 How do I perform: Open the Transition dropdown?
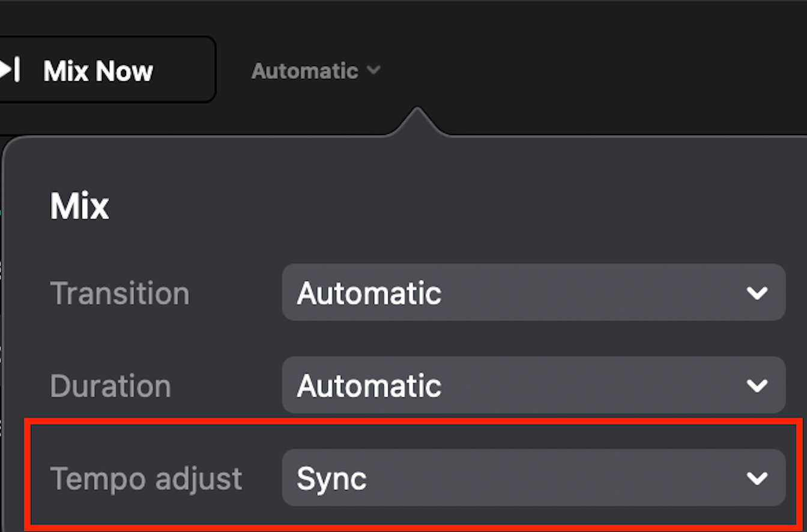tap(533, 293)
